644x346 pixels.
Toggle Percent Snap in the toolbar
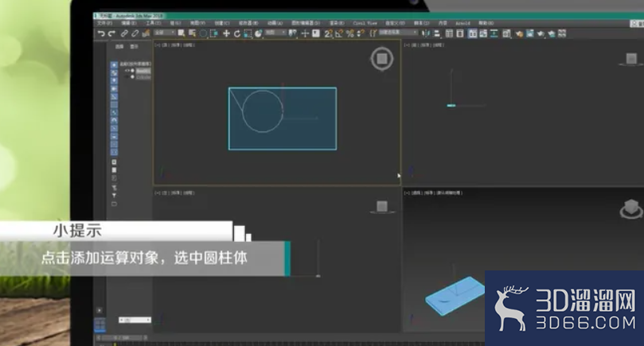point(349,33)
